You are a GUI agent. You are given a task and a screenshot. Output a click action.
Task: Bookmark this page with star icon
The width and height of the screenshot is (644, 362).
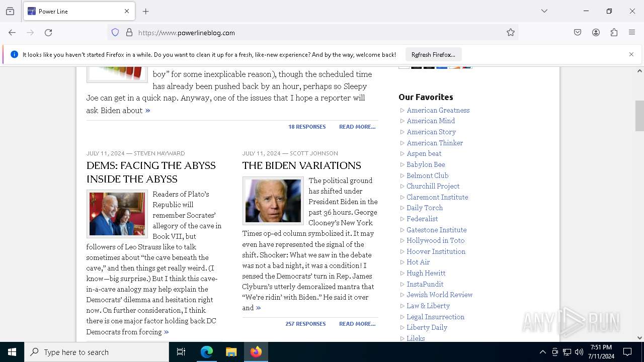[x=511, y=33]
